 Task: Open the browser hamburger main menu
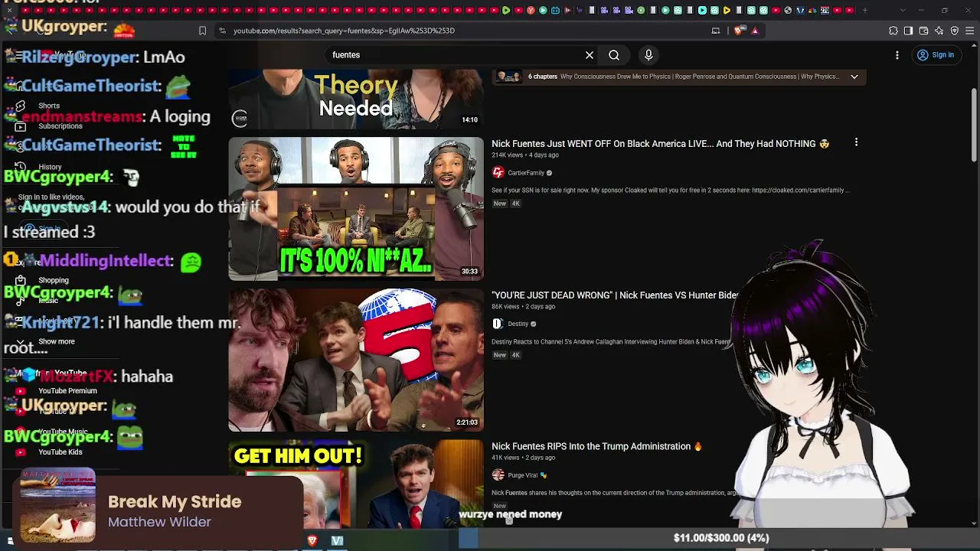(x=970, y=31)
